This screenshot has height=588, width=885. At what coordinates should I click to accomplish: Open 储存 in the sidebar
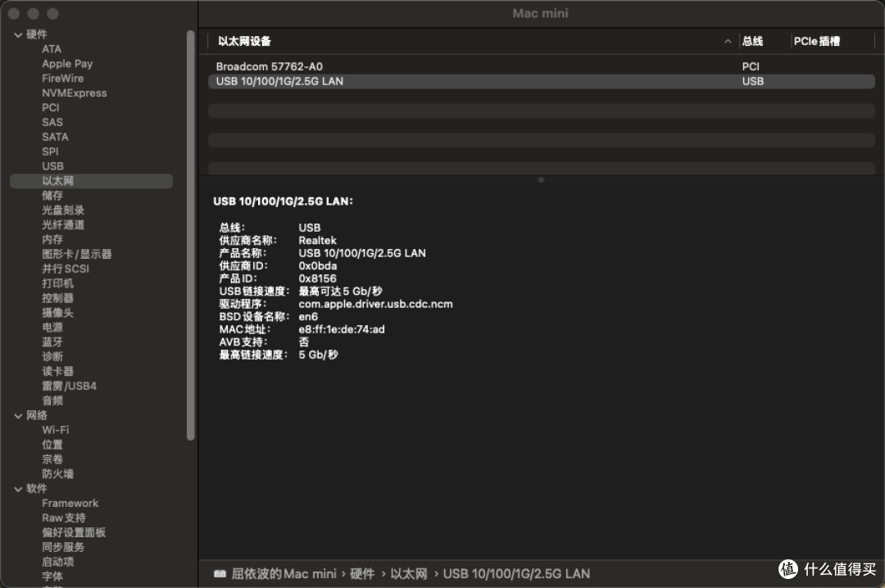pyautogui.click(x=52, y=196)
